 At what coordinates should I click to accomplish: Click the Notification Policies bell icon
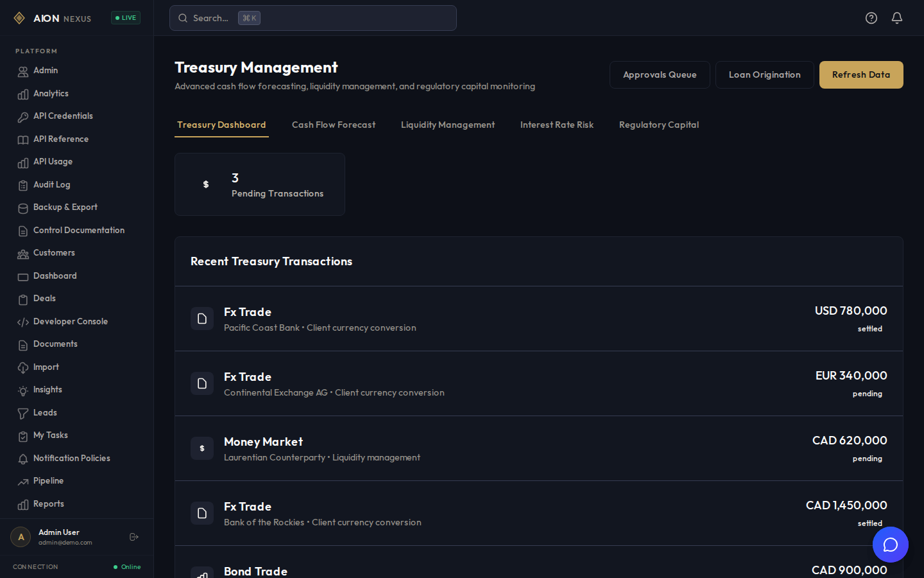(x=23, y=459)
